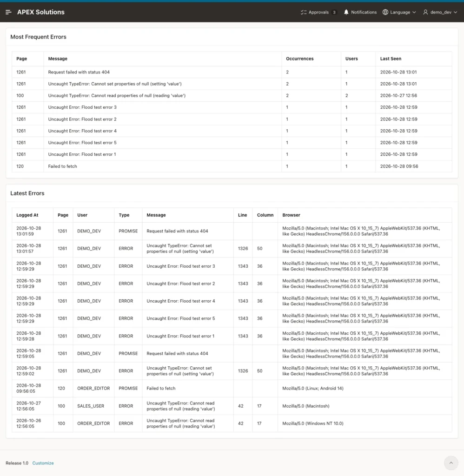
Task: Click the Approvals checklist icon
Action: [x=303, y=12]
